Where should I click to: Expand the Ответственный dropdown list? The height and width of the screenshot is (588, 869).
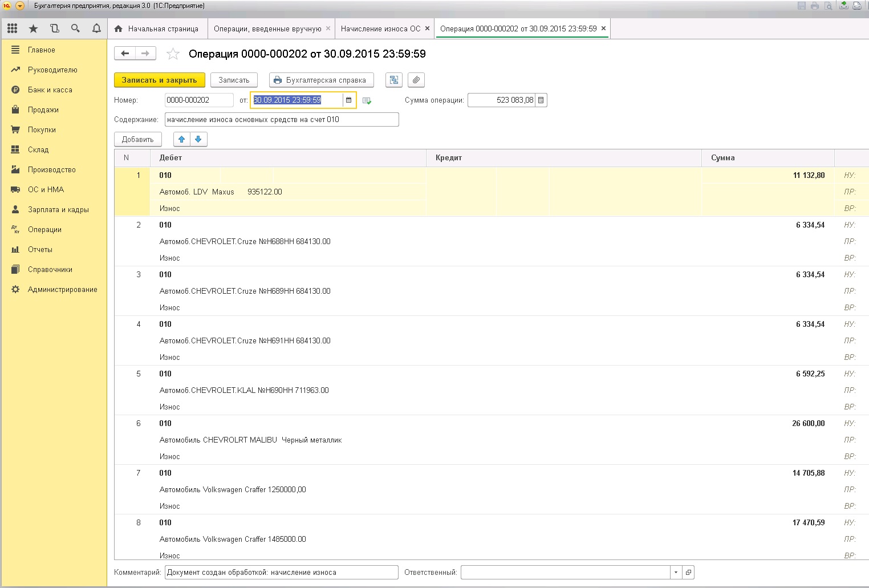pos(676,572)
